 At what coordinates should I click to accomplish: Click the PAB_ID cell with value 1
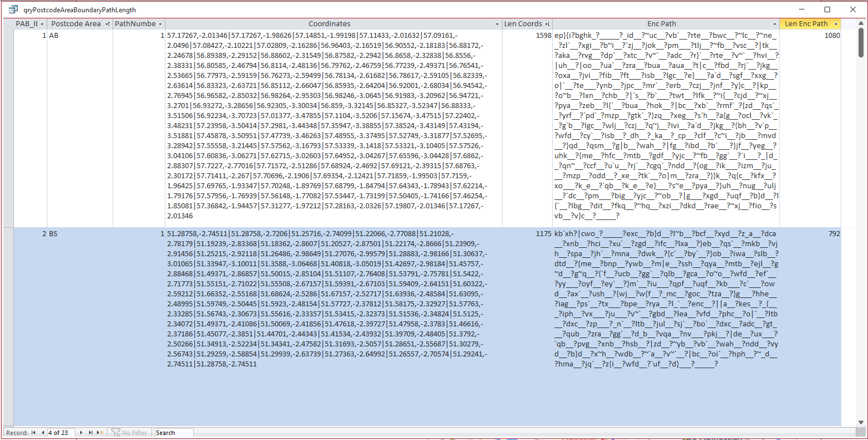click(30, 128)
